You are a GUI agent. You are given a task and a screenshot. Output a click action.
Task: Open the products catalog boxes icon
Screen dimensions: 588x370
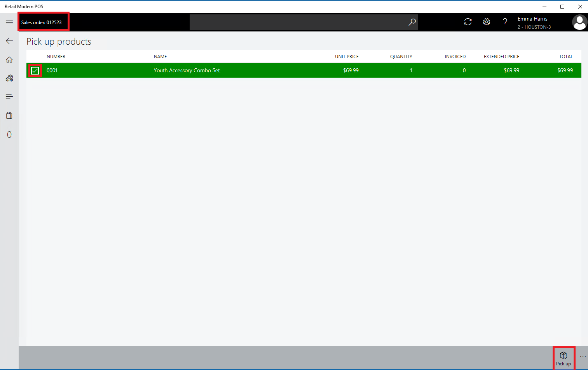click(9, 78)
